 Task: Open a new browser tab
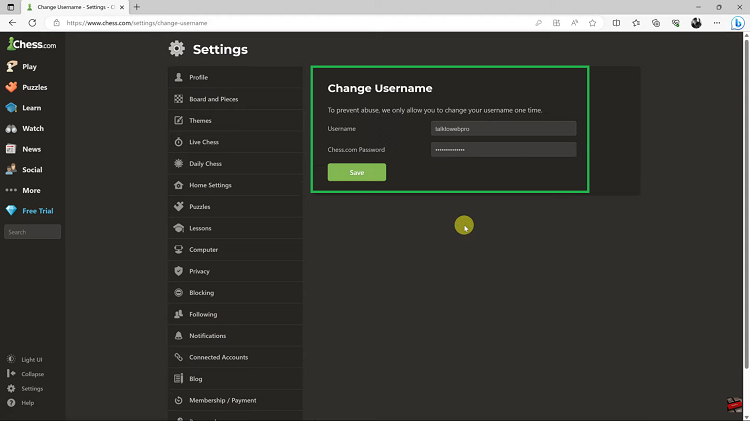tap(137, 7)
